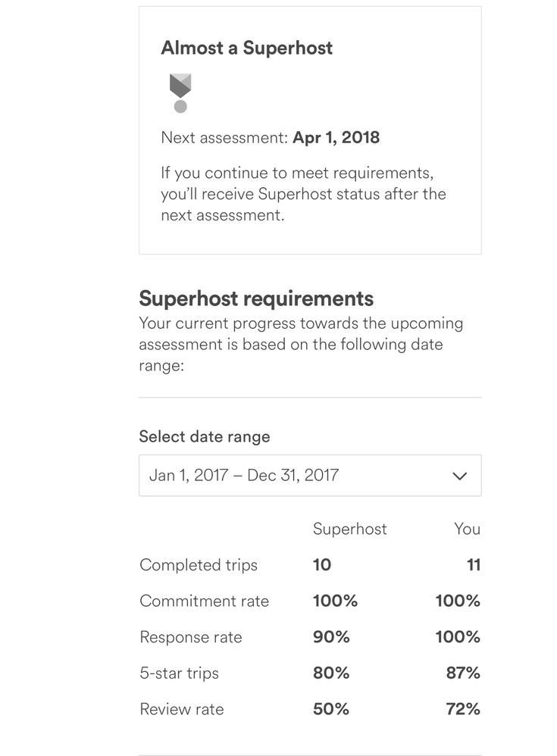Click the Review rate row label
The width and height of the screenshot is (557, 756).
coord(182,709)
